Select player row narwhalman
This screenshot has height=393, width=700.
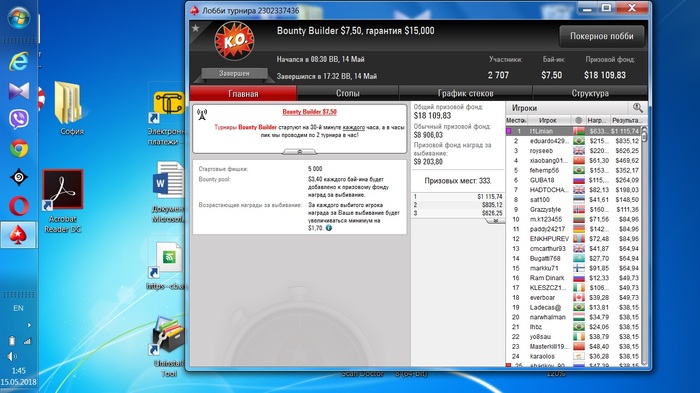tap(573, 317)
